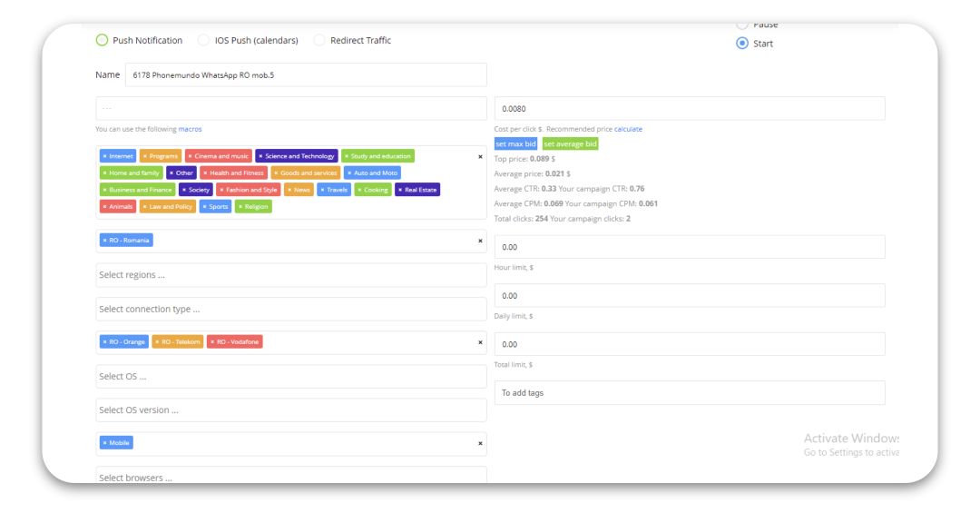The height and width of the screenshot is (513, 980).
Task: Remove the RO - Vodafone carrier tag
Action: 212,342
